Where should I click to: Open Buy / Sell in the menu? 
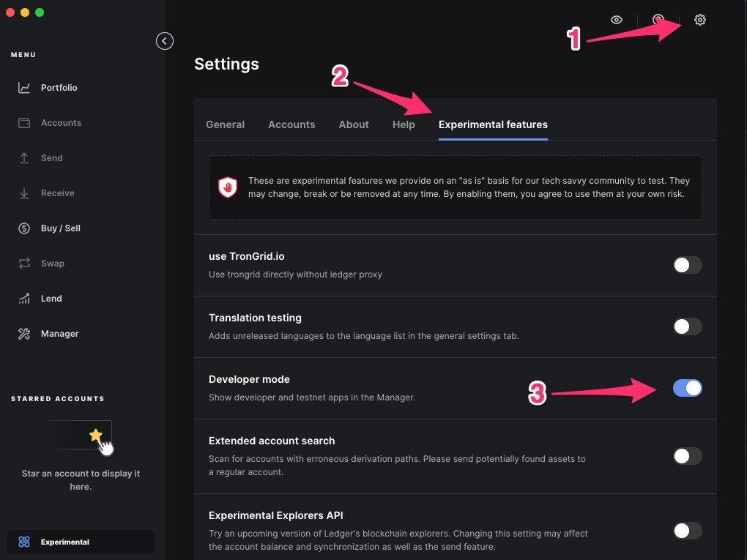[61, 228]
